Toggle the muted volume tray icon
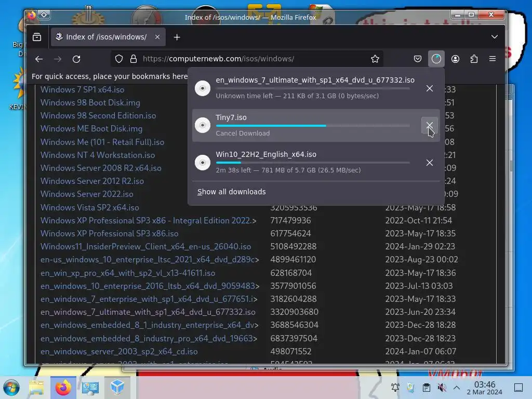Image resolution: width=532 pixels, height=399 pixels. point(442,388)
